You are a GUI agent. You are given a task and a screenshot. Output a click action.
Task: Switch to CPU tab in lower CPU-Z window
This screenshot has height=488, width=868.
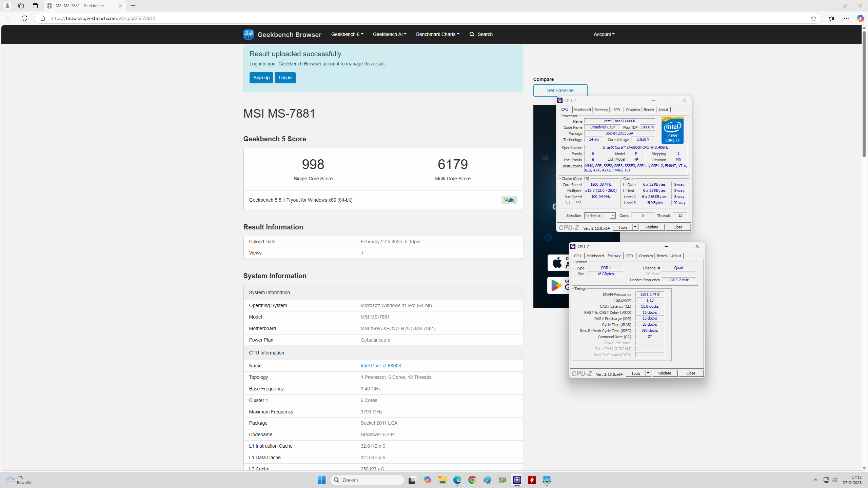point(577,256)
